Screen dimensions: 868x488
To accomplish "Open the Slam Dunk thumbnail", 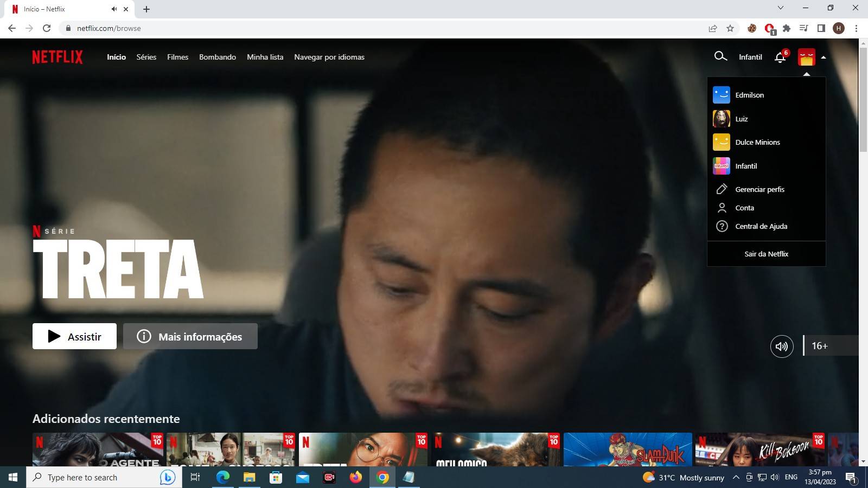I will tap(628, 450).
